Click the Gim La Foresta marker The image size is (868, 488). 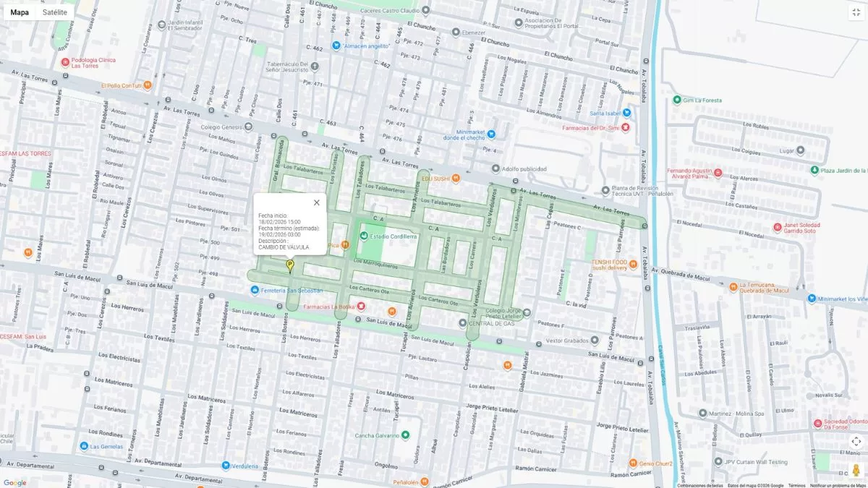pyautogui.click(x=676, y=100)
